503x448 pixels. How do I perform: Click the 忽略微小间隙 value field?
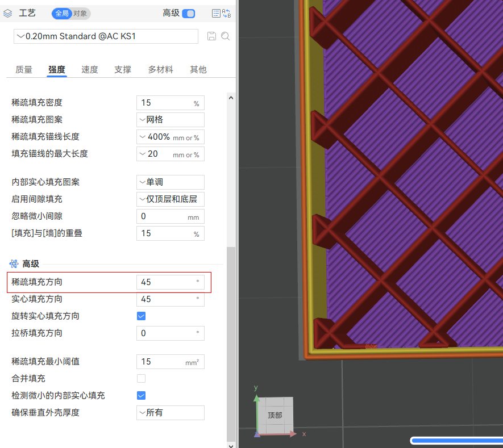(171, 216)
